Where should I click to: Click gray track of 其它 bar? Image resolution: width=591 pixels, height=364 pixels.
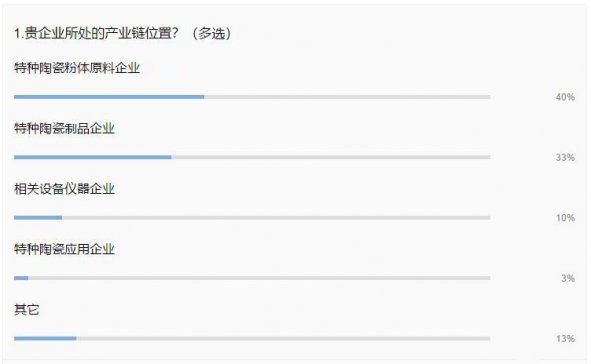click(x=283, y=338)
